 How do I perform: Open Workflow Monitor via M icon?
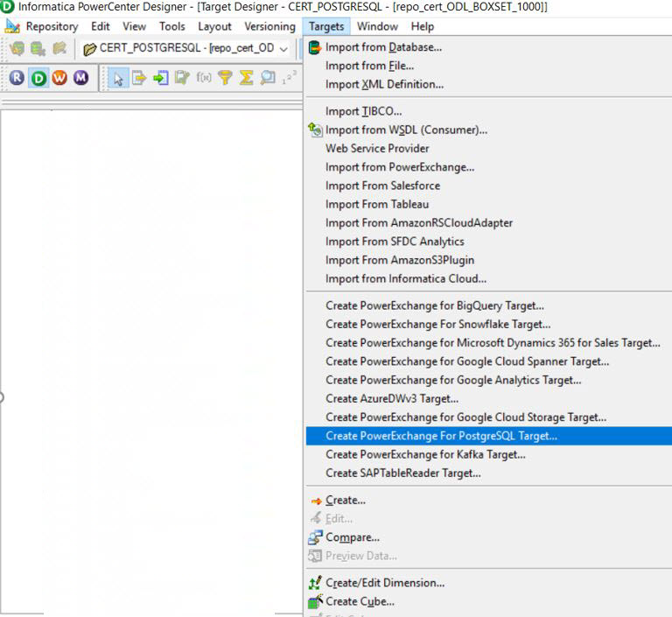tap(80, 78)
